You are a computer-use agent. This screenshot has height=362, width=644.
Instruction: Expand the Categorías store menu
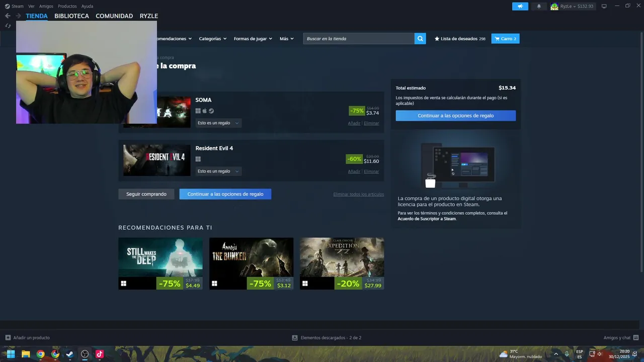212,39
